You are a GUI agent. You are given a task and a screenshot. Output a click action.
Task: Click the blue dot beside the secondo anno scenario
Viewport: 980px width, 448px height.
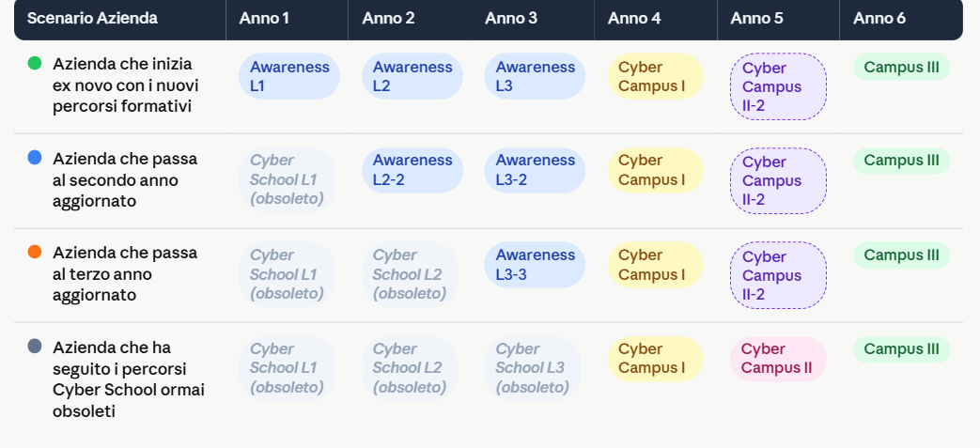click(x=35, y=158)
